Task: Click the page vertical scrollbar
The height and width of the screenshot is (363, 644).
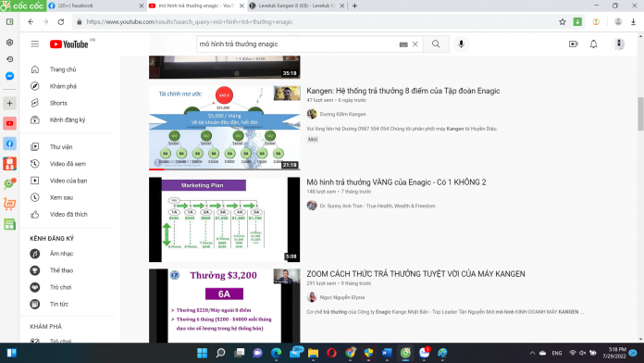Action: pos(640,114)
